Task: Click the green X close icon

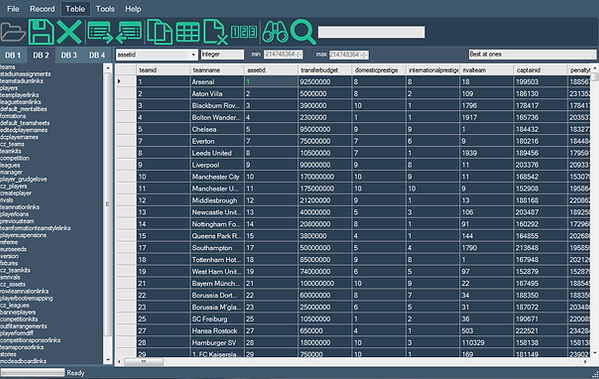Action: tap(69, 32)
